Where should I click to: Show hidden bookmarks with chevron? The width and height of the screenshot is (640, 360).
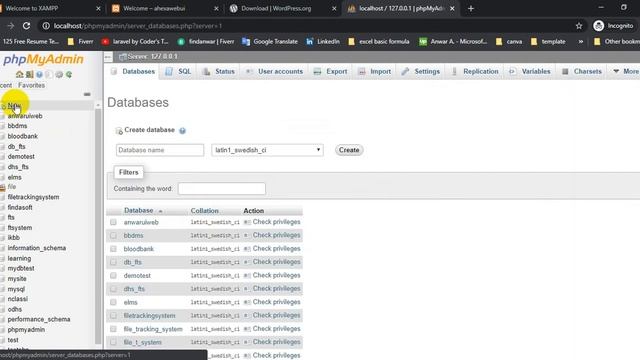tap(580, 42)
